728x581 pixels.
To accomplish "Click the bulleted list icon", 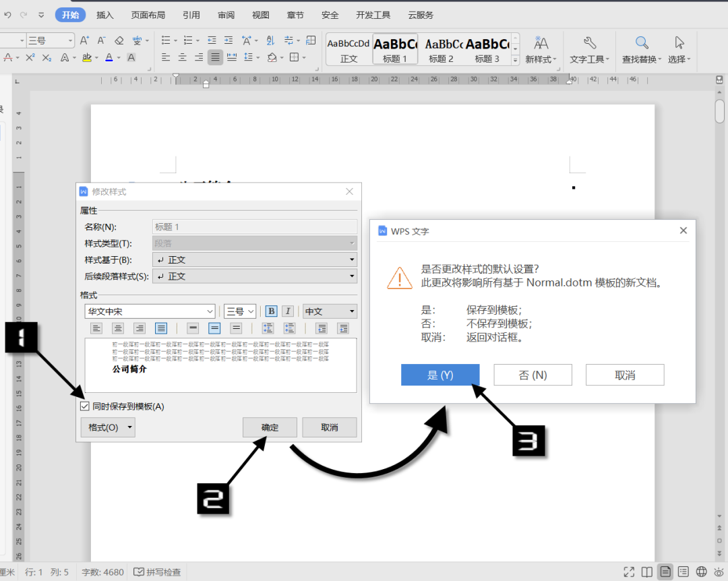I will 166,40.
